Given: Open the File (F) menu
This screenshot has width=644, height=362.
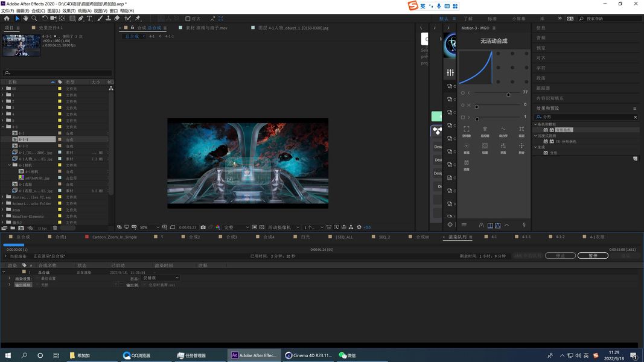Looking at the screenshot, I should pos(7,11).
